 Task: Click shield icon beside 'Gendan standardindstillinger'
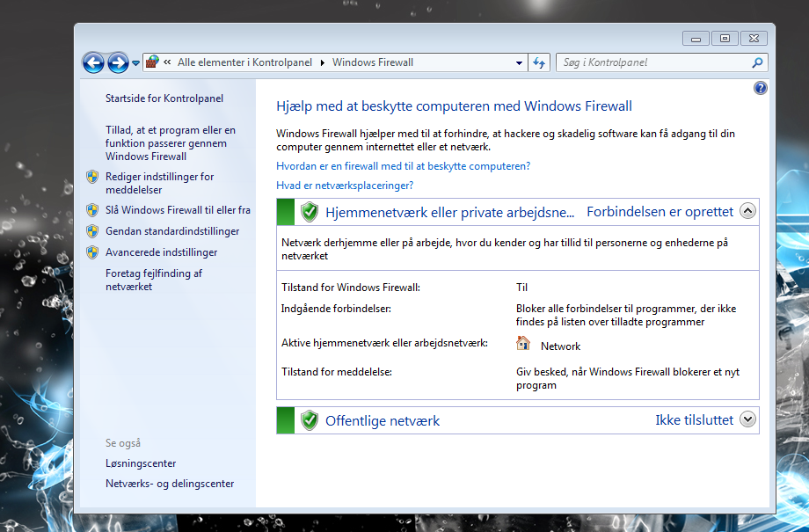click(92, 231)
